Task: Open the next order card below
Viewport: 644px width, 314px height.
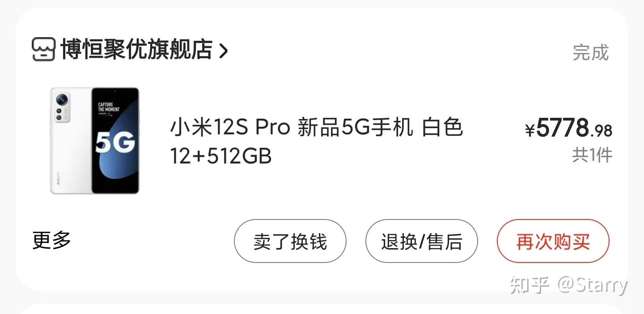Action: pyautogui.click(x=322, y=309)
